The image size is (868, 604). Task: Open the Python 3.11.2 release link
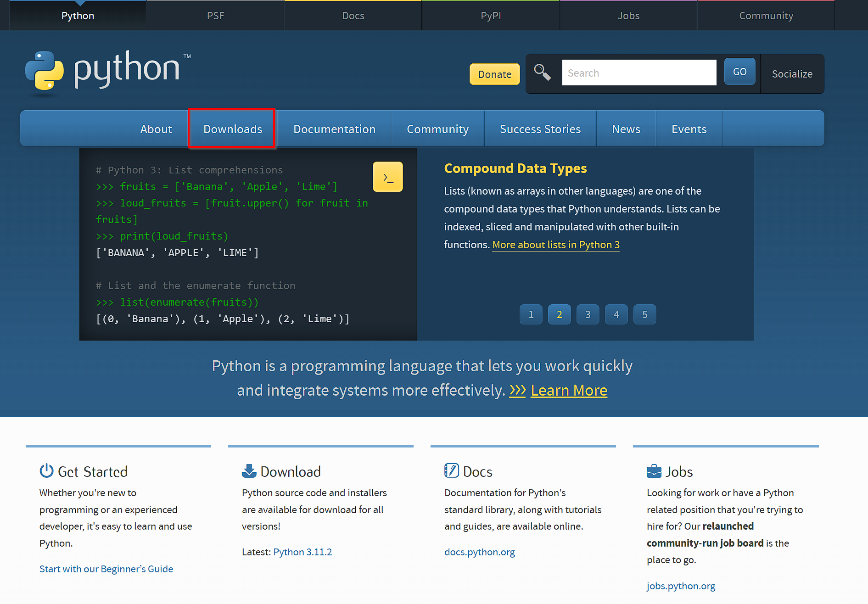coord(302,552)
